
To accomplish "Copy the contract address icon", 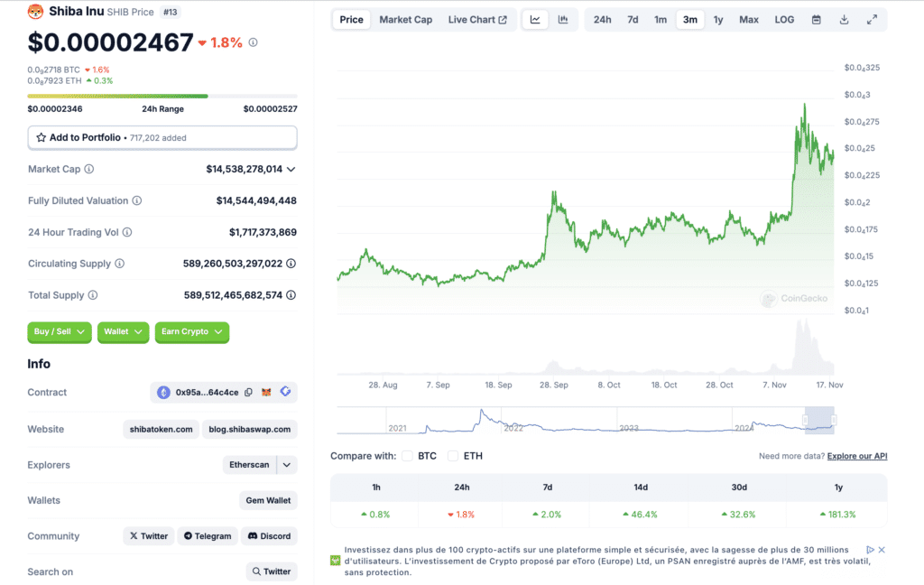I will (249, 392).
